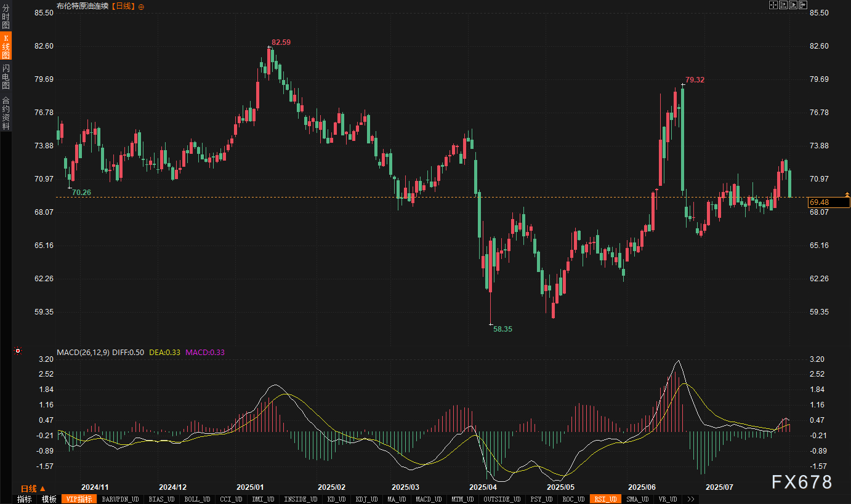Click the 69.48 current price label
Image resolution: width=851 pixels, height=504 pixels.
829,202
